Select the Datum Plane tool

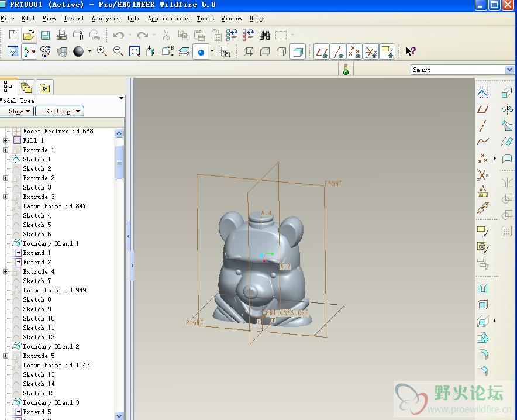click(x=482, y=109)
